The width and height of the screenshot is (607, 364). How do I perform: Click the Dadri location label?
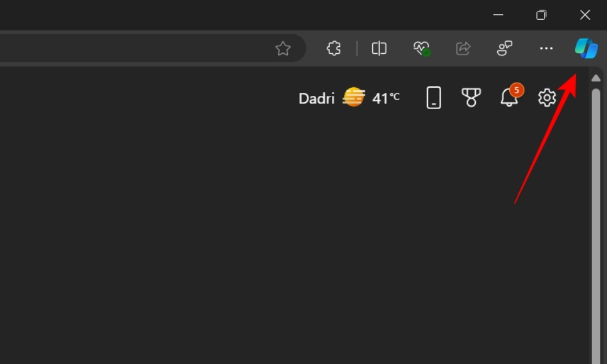pyautogui.click(x=317, y=98)
